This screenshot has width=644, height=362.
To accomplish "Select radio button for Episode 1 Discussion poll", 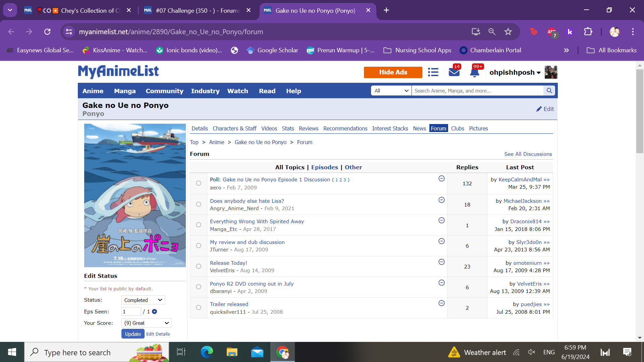I will [199, 183].
